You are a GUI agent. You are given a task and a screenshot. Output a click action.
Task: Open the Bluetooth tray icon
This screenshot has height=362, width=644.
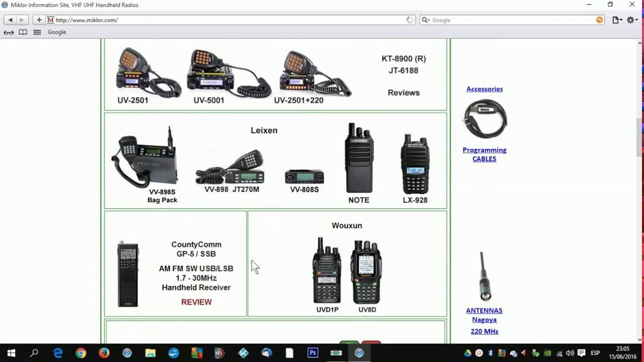pos(491,353)
